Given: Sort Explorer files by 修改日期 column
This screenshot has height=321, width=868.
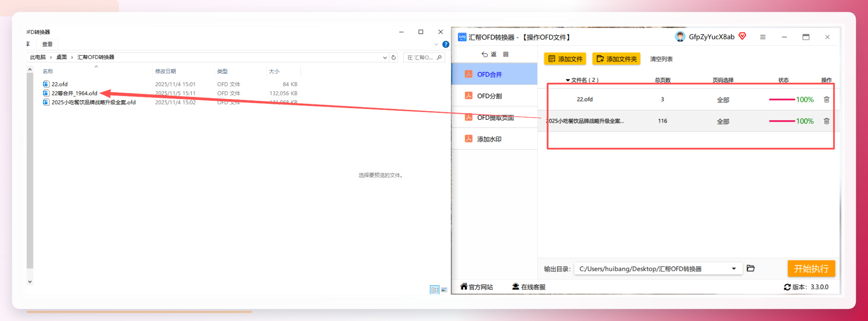Looking at the screenshot, I should (x=165, y=71).
